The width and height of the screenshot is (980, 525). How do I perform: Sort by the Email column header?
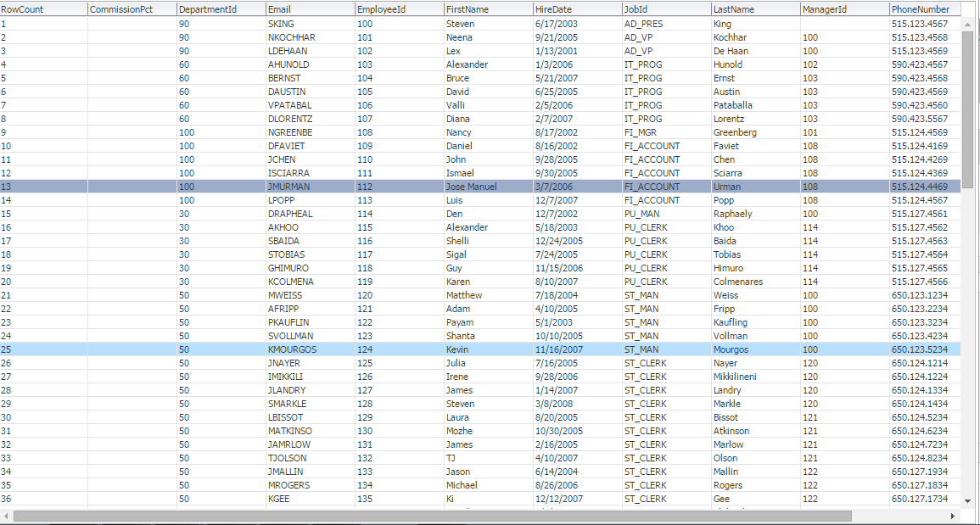311,9
